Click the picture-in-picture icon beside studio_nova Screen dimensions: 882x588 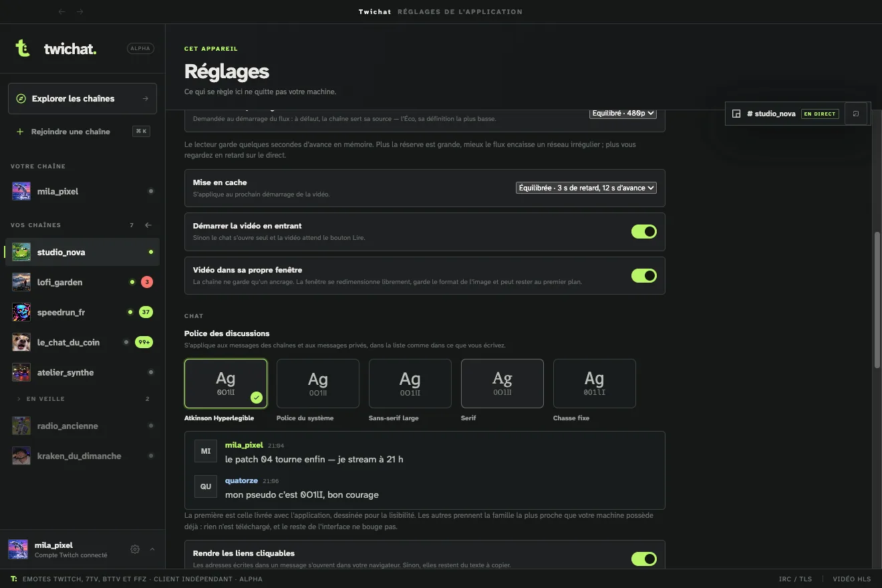736,114
